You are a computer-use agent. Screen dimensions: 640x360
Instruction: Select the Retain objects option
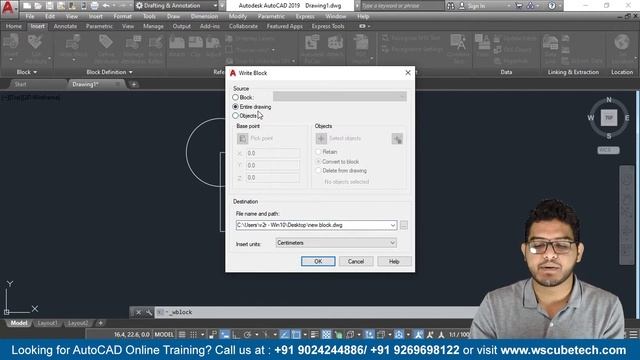point(318,152)
